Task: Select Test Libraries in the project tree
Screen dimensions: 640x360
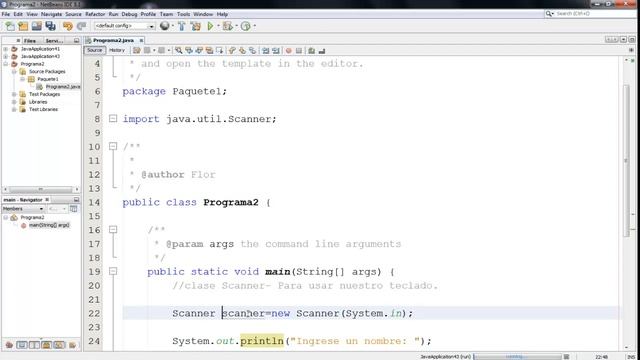Action: click(x=43, y=109)
